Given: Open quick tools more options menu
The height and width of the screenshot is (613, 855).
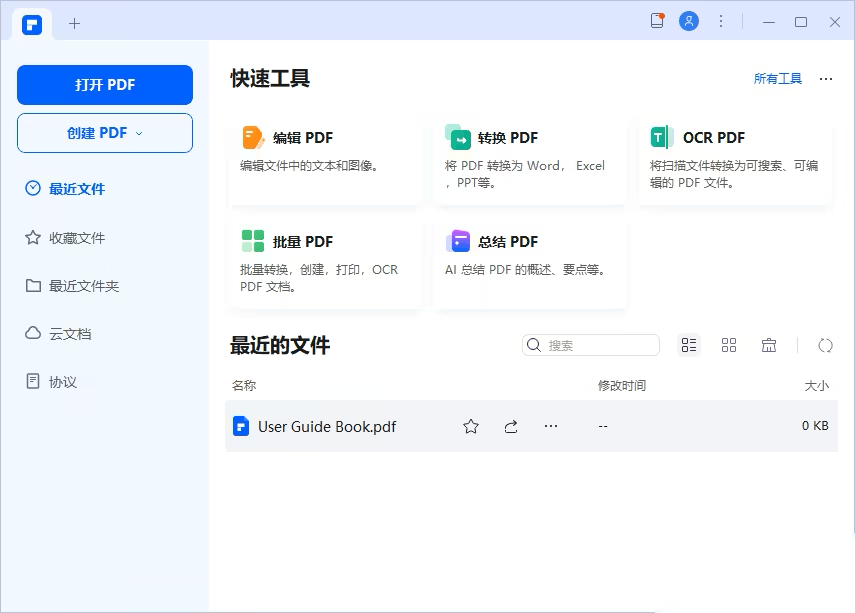Looking at the screenshot, I should coord(826,79).
